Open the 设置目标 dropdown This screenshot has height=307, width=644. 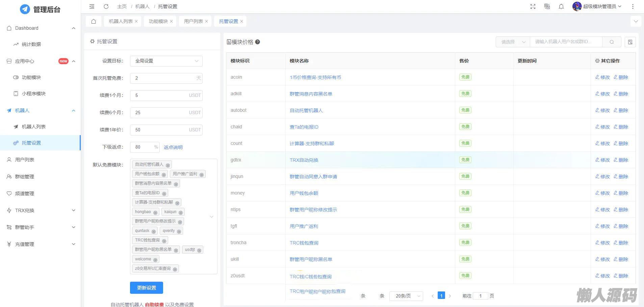point(166,61)
